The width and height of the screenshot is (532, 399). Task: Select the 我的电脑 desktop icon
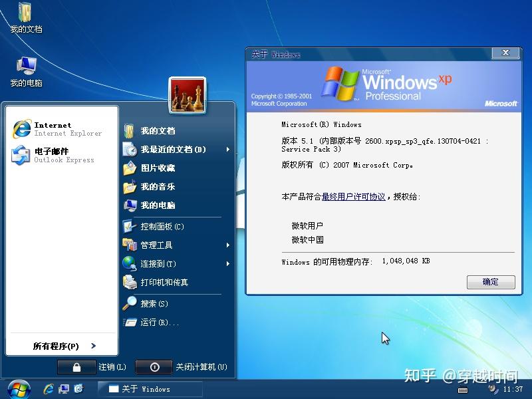[26, 72]
